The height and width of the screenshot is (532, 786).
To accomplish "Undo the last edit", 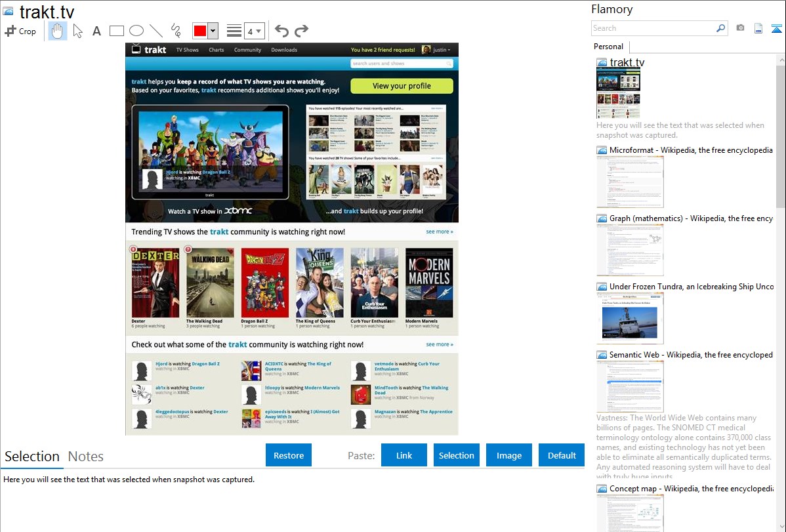I will point(281,31).
